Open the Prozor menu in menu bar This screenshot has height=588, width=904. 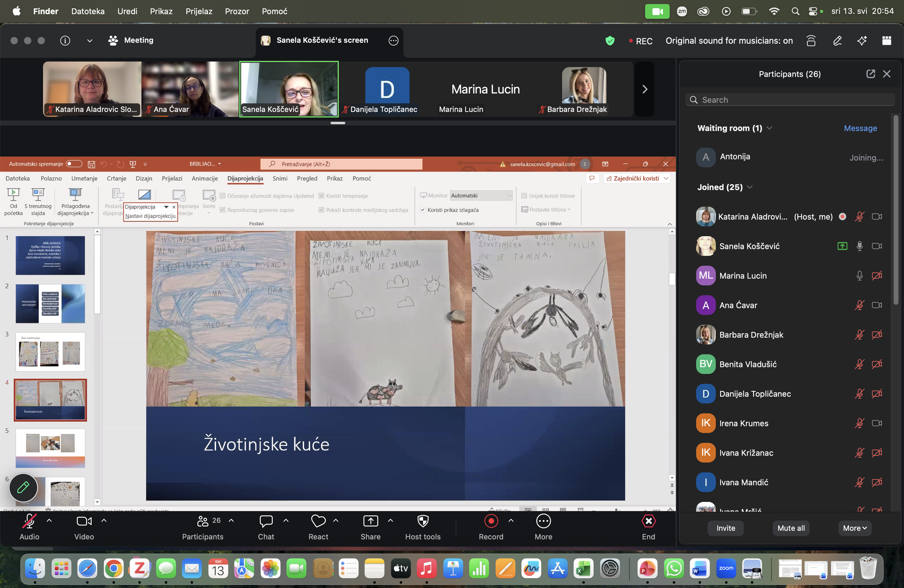click(x=237, y=12)
